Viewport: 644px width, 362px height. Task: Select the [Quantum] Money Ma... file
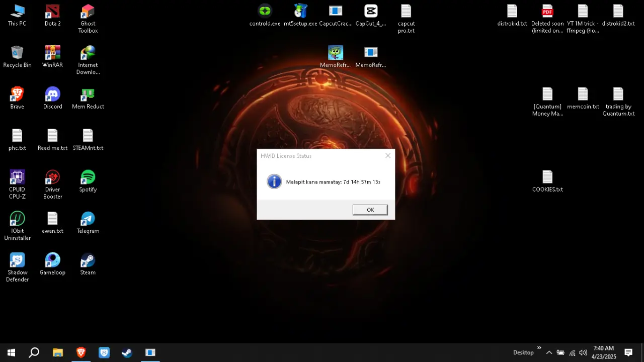[x=547, y=102]
